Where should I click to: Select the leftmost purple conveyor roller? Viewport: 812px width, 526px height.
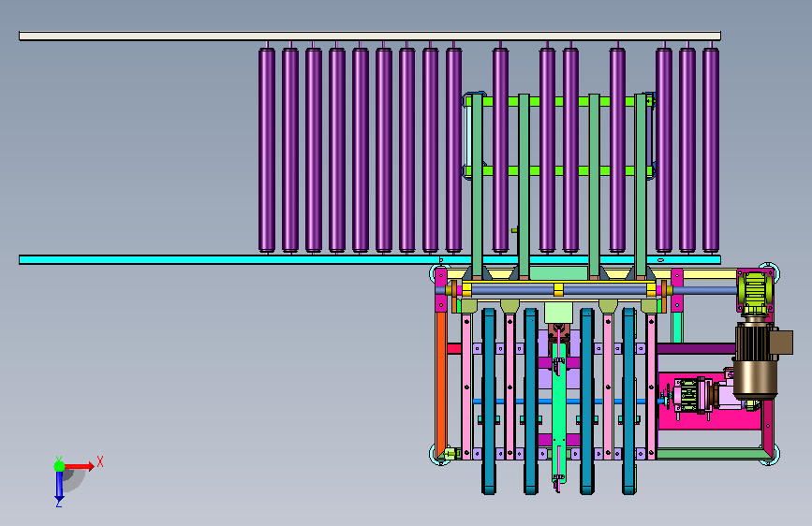267,150
